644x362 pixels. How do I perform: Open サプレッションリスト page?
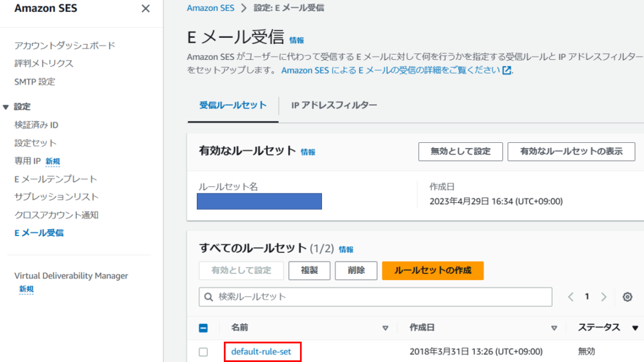(57, 196)
